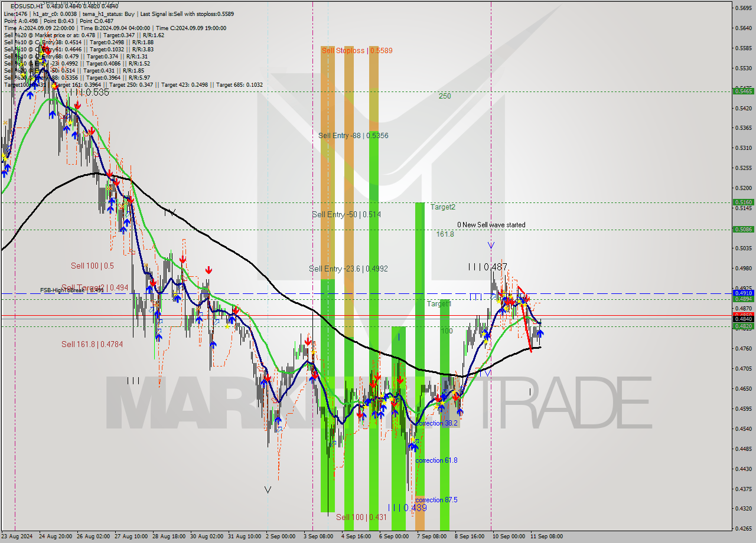756x543 pixels.
Task: Click the 0.5695 price axis value
Action: (x=743, y=8)
